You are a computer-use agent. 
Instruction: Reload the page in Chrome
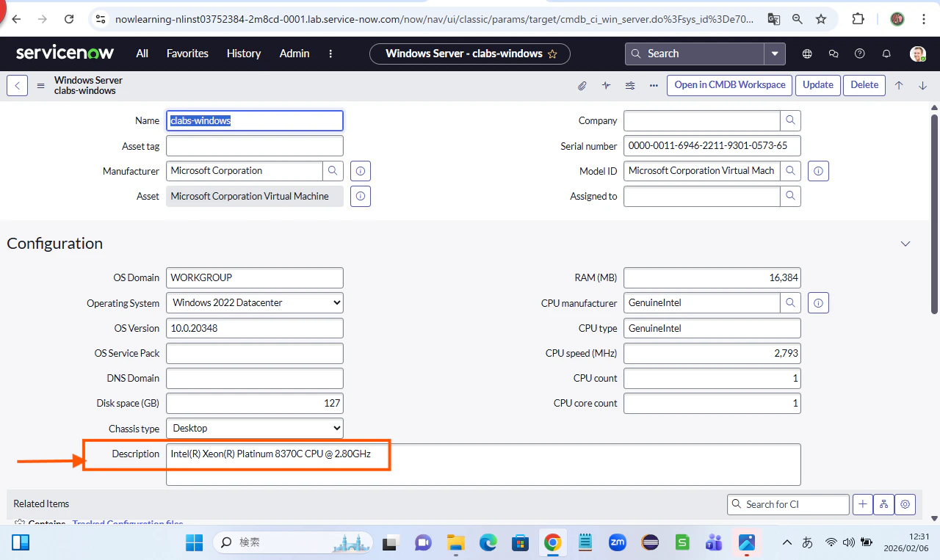coord(69,19)
